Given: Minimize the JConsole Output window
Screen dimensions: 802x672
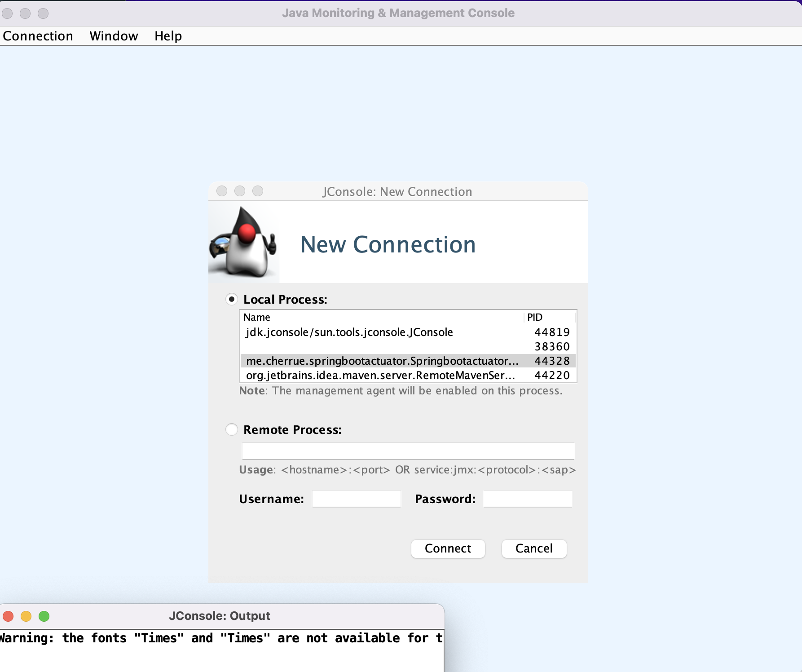Looking at the screenshot, I should [x=26, y=616].
